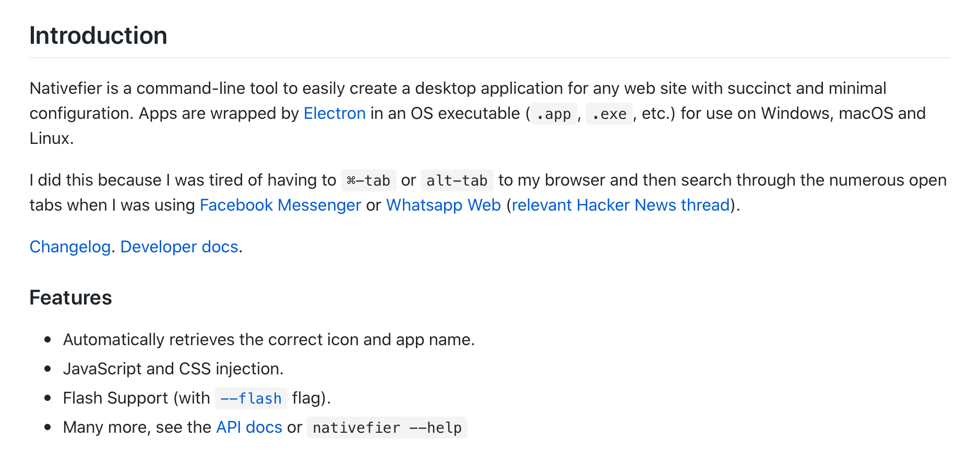Click the 'Flash Support' bullet text
Image resolution: width=980 pixels, height=463 pixels.
136,398
